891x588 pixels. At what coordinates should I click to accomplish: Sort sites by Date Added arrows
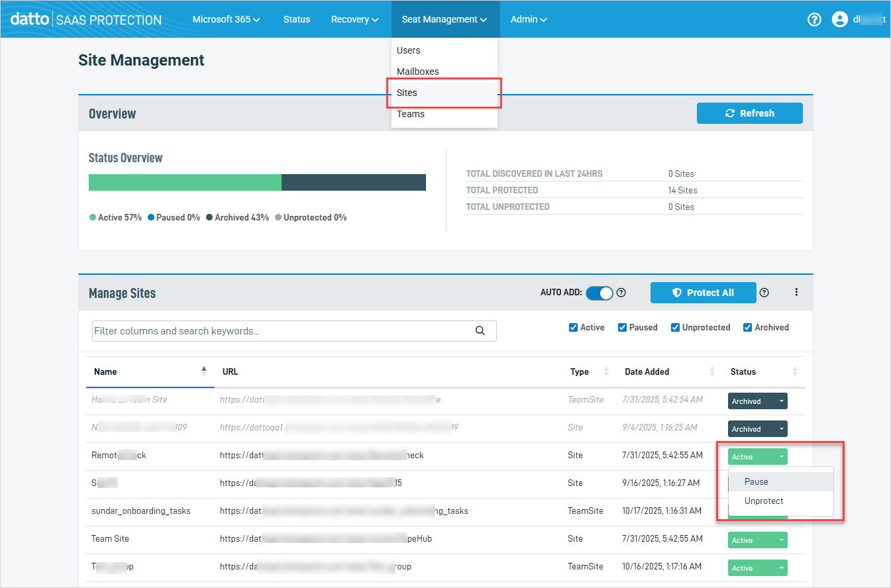712,371
